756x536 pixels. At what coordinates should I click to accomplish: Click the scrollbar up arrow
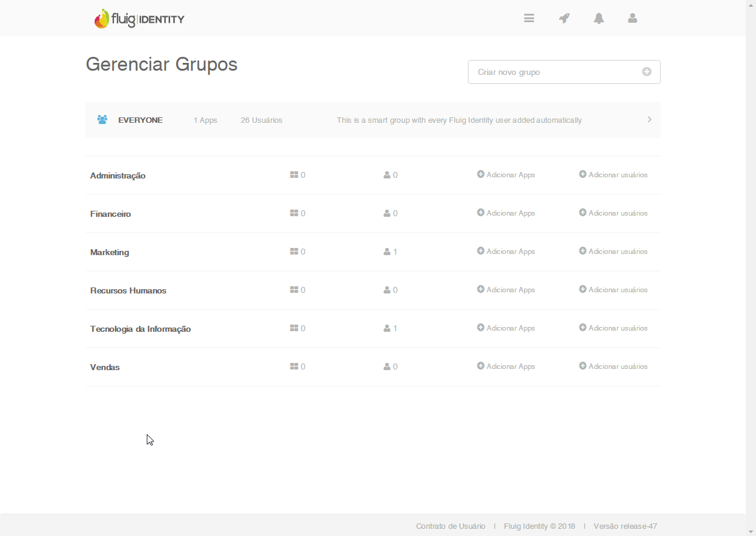pos(751,5)
